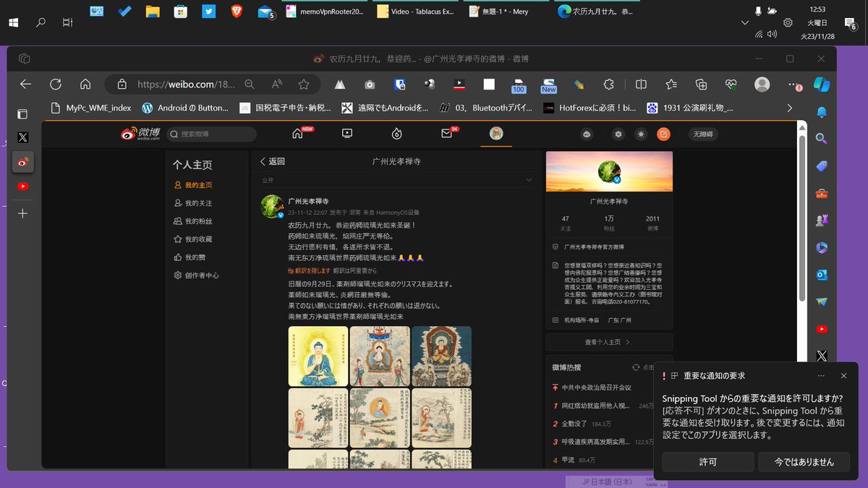The image size is (868, 488).
Task: Click 47 关注 count on profile card
Action: coord(565,223)
